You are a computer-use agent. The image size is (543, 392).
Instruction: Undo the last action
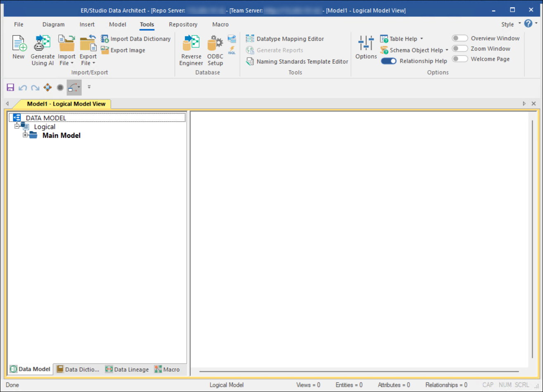23,87
